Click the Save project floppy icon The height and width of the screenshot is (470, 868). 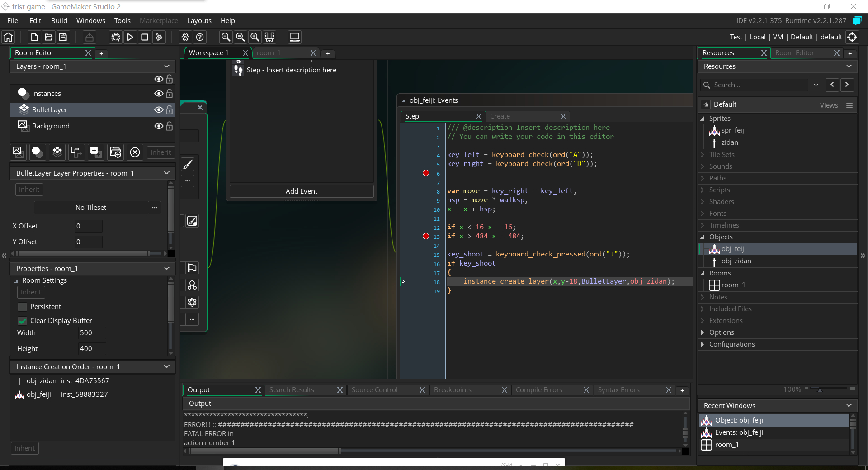[63, 37]
